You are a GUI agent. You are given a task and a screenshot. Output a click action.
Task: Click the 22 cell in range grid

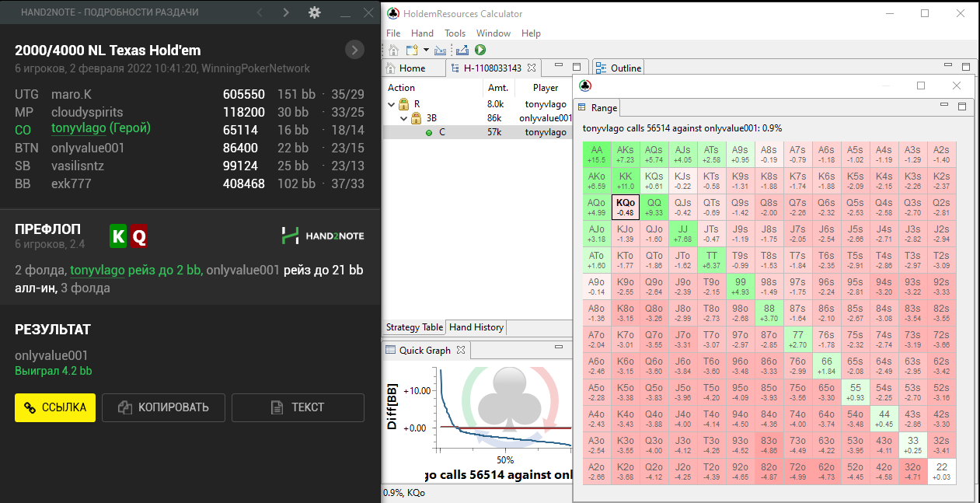[941, 471]
